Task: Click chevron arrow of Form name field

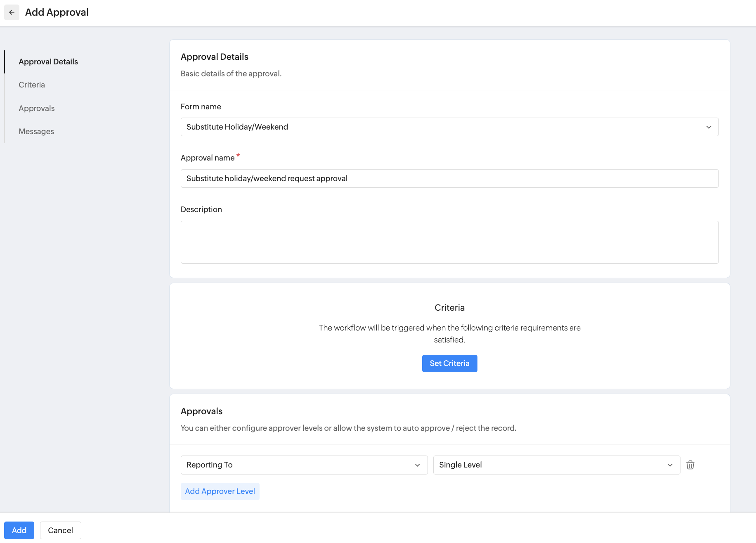Action: click(709, 127)
